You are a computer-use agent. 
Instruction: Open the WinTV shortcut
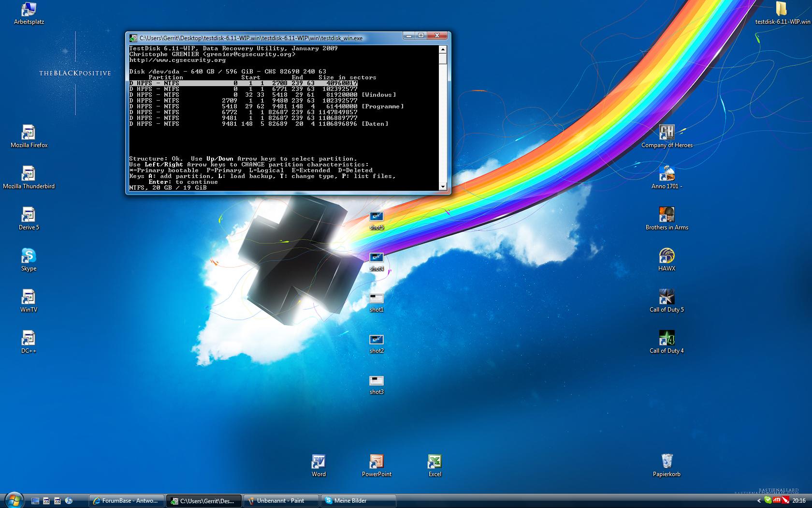(29, 301)
